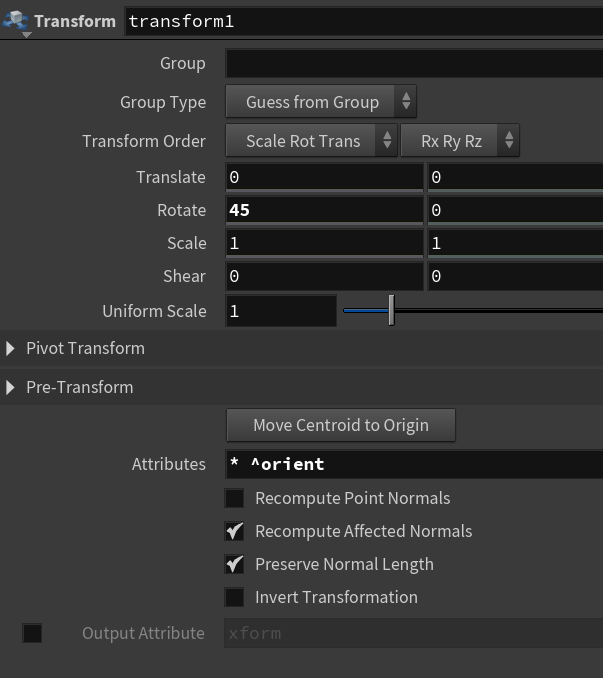Click the xform output attribute field
Image resolution: width=603 pixels, height=678 pixels.
[x=413, y=633]
